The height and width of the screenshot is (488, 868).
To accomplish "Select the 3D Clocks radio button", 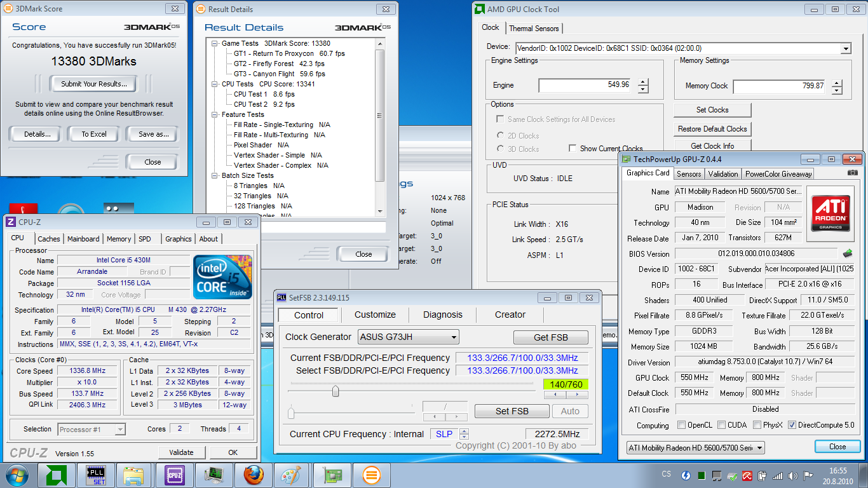I will [501, 149].
